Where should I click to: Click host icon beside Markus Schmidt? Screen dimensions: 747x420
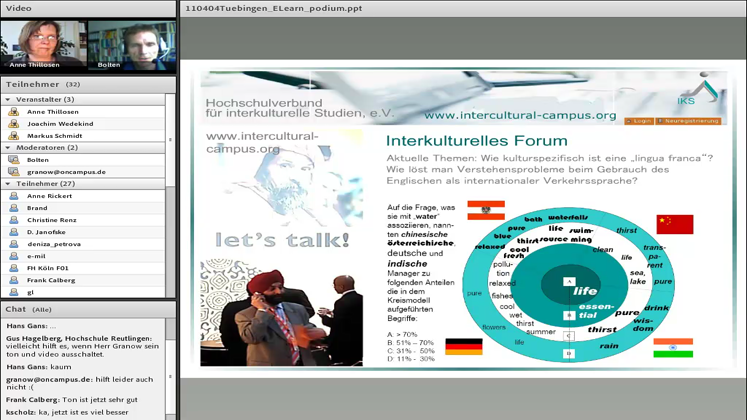(x=14, y=136)
